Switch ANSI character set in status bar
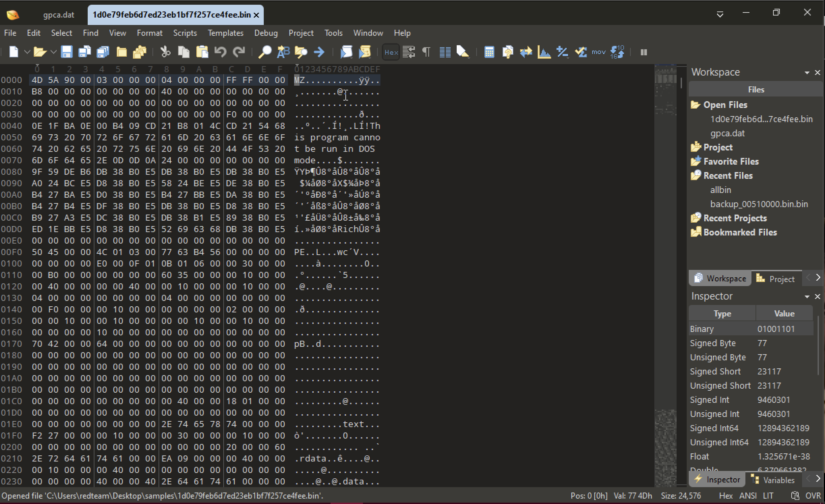The width and height of the screenshot is (825, 504). (x=748, y=496)
